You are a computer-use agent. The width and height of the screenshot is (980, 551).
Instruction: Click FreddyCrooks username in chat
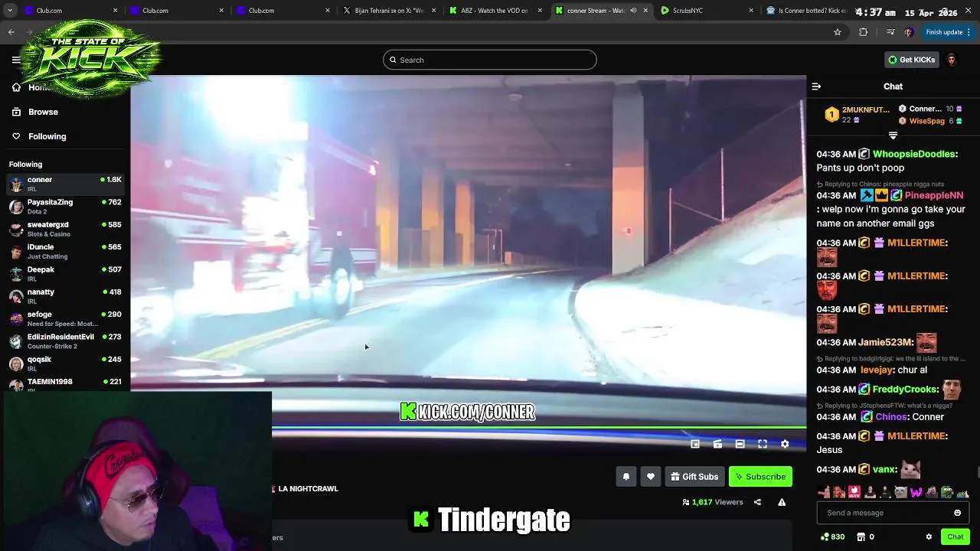pyautogui.click(x=905, y=389)
